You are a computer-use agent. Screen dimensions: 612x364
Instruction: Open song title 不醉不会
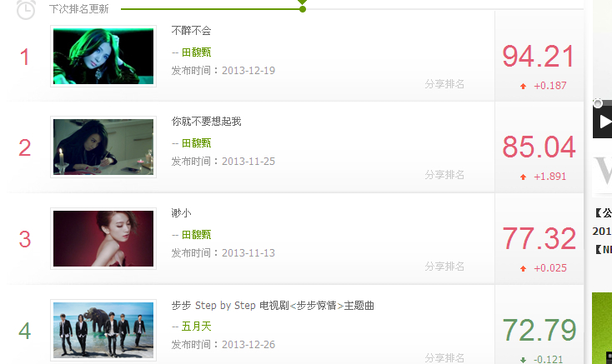click(191, 30)
